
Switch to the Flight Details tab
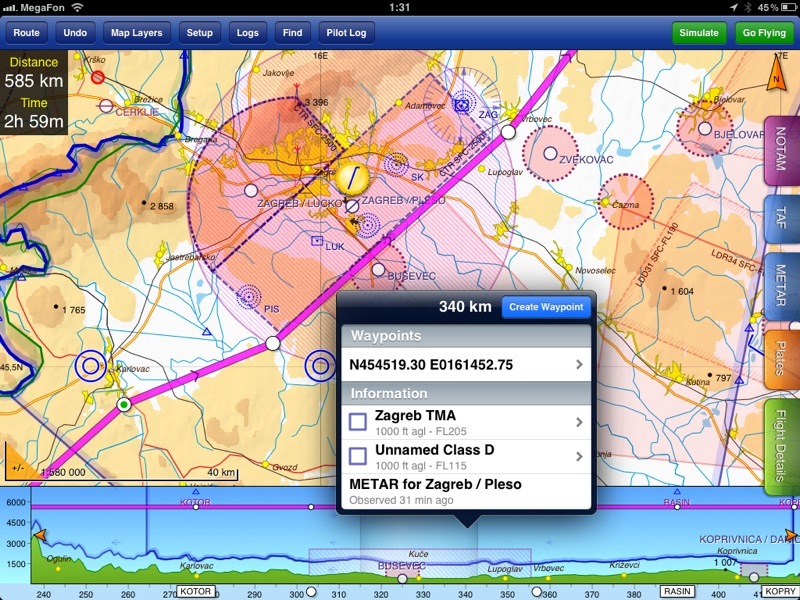pos(781,446)
